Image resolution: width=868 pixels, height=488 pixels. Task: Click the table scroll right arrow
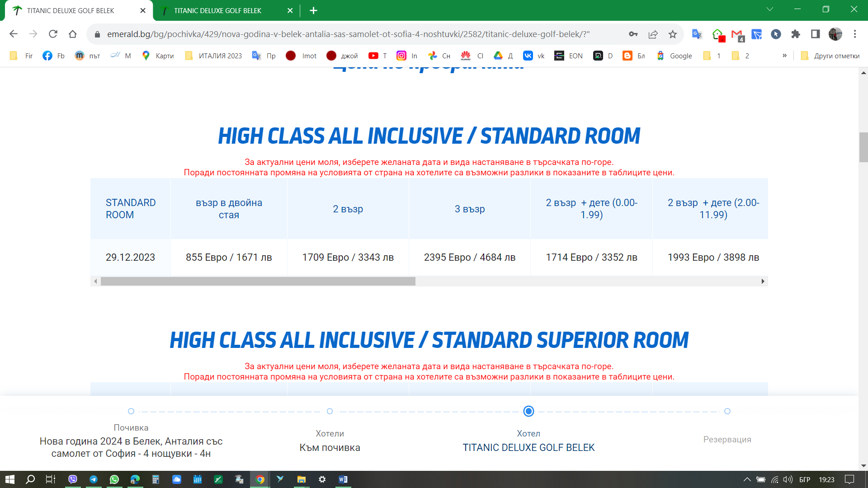[x=763, y=281]
